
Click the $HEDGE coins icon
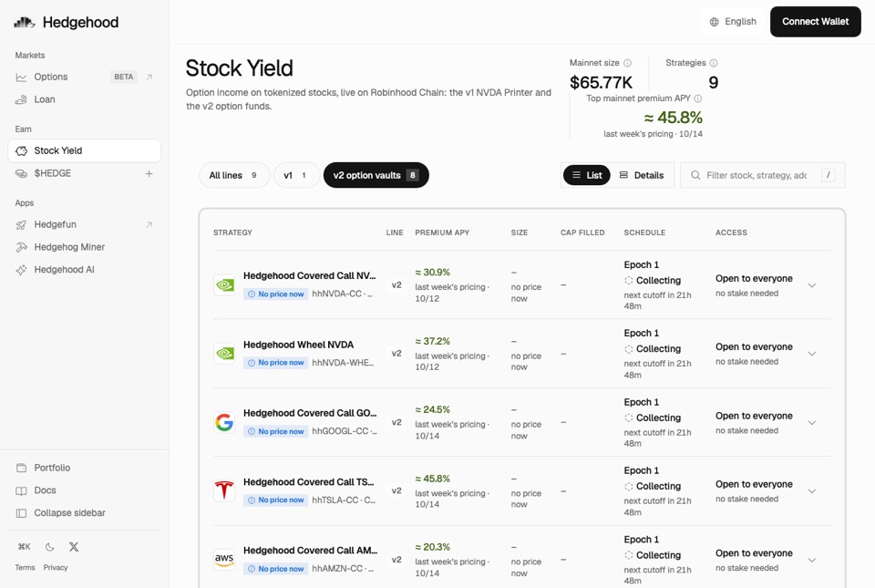pyautogui.click(x=21, y=173)
